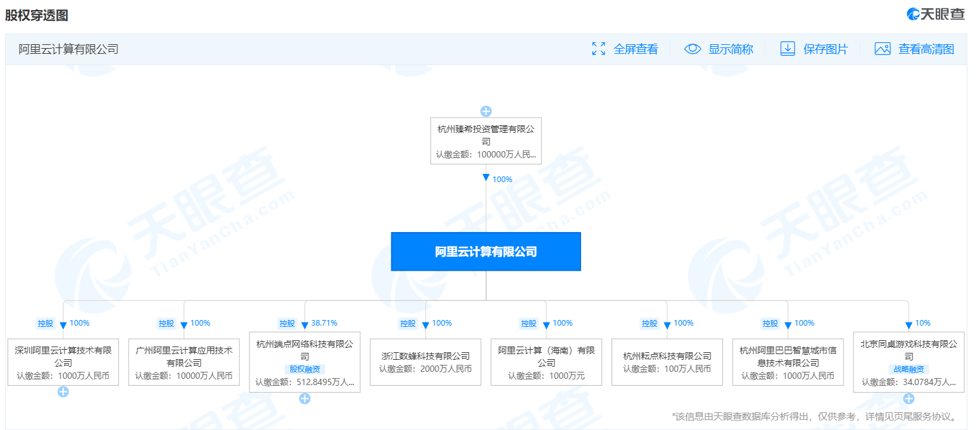
Task: Open 浙江数蜂科技有限公司 node
Action: point(425,362)
